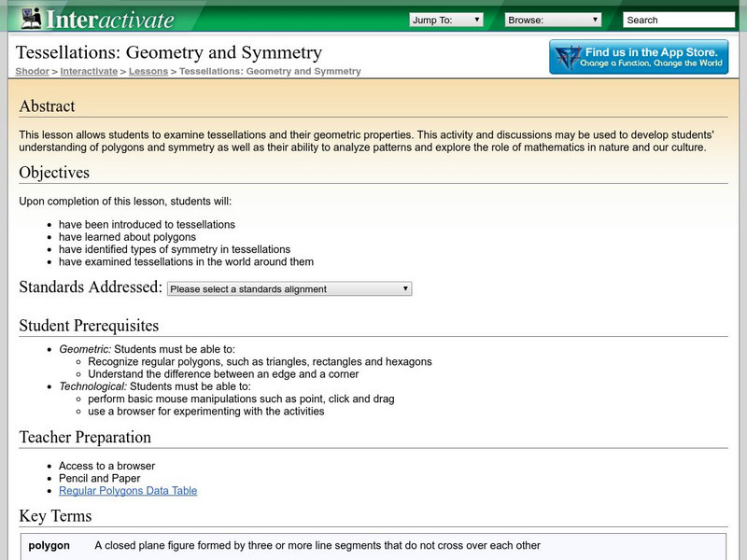Open the Interactivate breadcrumb link
The width and height of the screenshot is (747, 560).
click(x=89, y=71)
